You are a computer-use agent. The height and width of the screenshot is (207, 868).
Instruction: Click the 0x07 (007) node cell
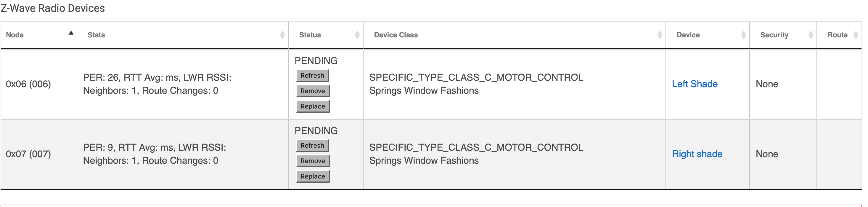(28, 154)
